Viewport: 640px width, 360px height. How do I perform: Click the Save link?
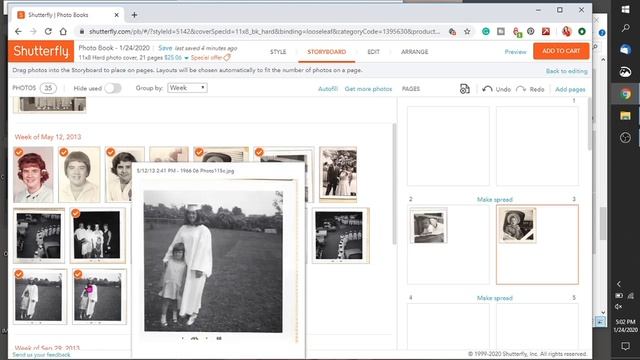(x=165, y=48)
